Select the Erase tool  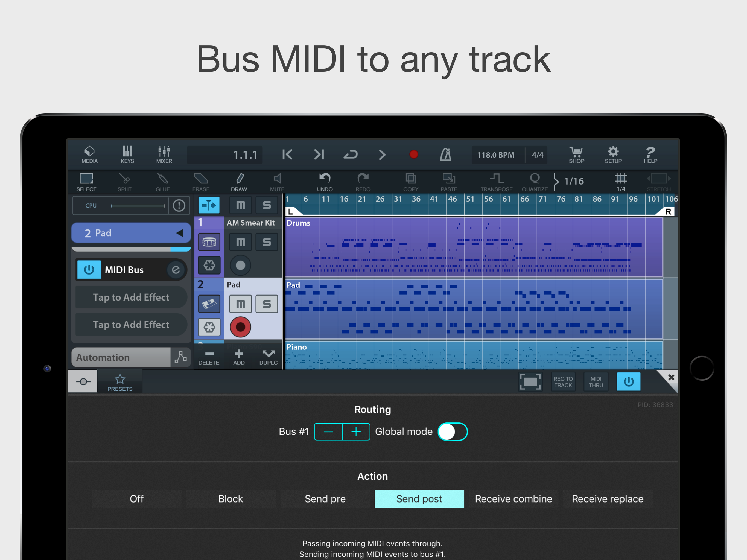[x=201, y=182]
